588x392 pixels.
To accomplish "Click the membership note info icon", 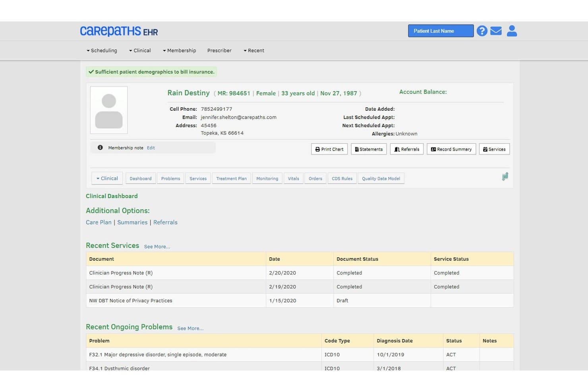I will pos(100,148).
